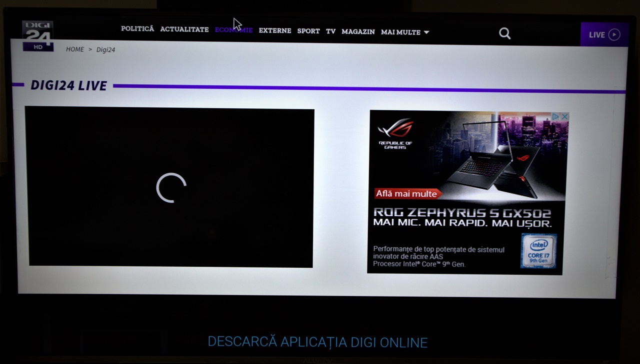This screenshot has width=640, height=364.
Task: Click the Intel Core i7 9th Gen badge
Action: pos(538,251)
